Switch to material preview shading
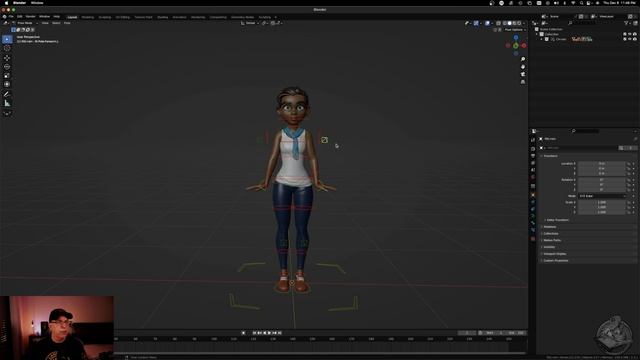This screenshot has height=360, width=640. point(514,23)
